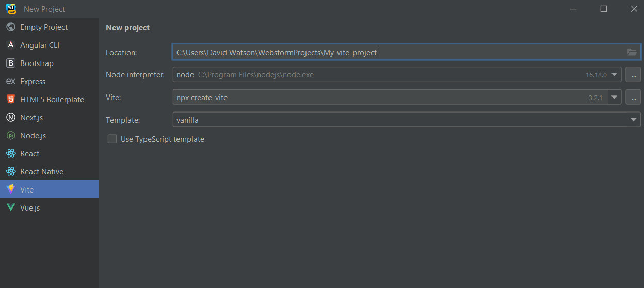644x288 pixels.
Task: Maximize the New Project window
Action: [x=604, y=9]
